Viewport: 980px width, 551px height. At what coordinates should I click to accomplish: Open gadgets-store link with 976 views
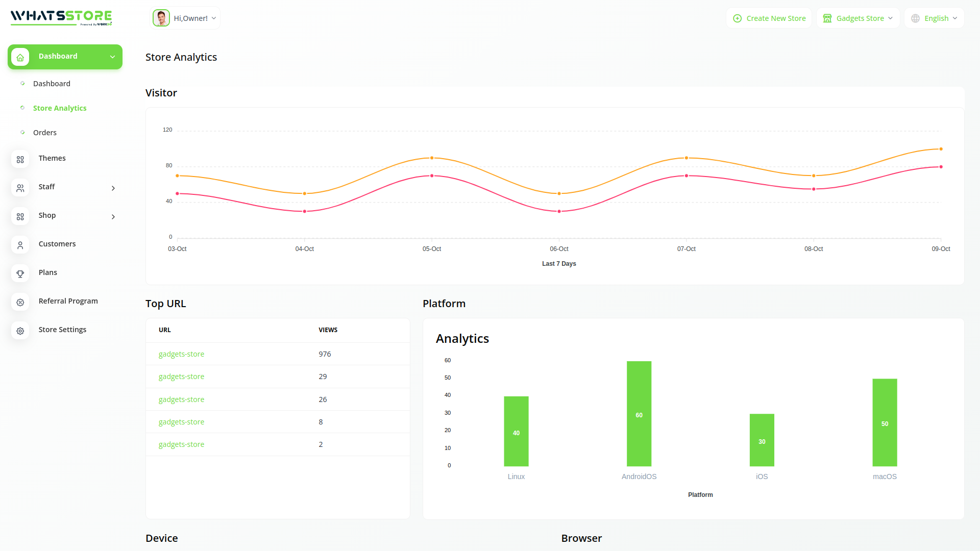pyautogui.click(x=181, y=354)
